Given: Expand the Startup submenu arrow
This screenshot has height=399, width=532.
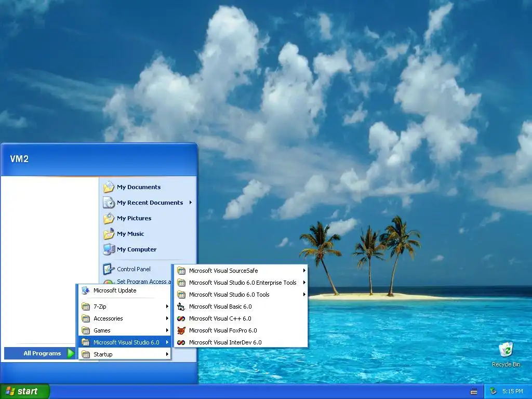Looking at the screenshot, I should point(167,354).
